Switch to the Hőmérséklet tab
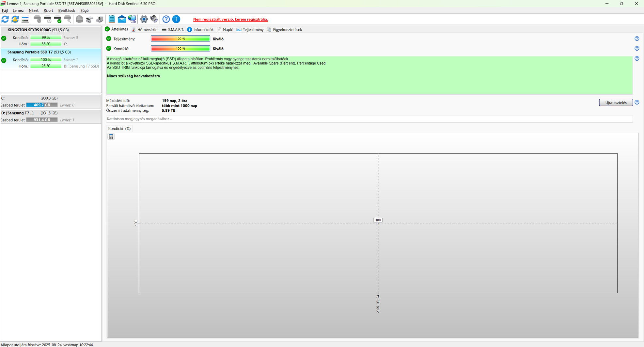This screenshot has height=347, width=644. (145, 30)
